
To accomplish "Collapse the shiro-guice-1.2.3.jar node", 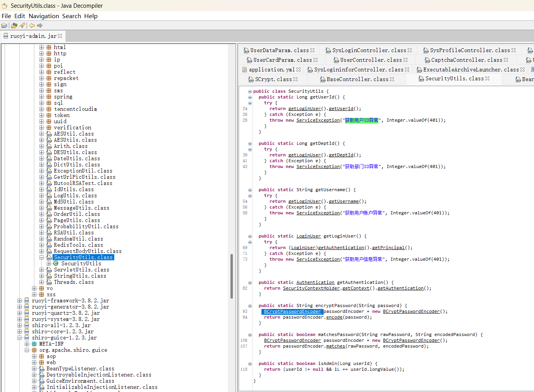I will pyautogui.click(x=19, y=338).
